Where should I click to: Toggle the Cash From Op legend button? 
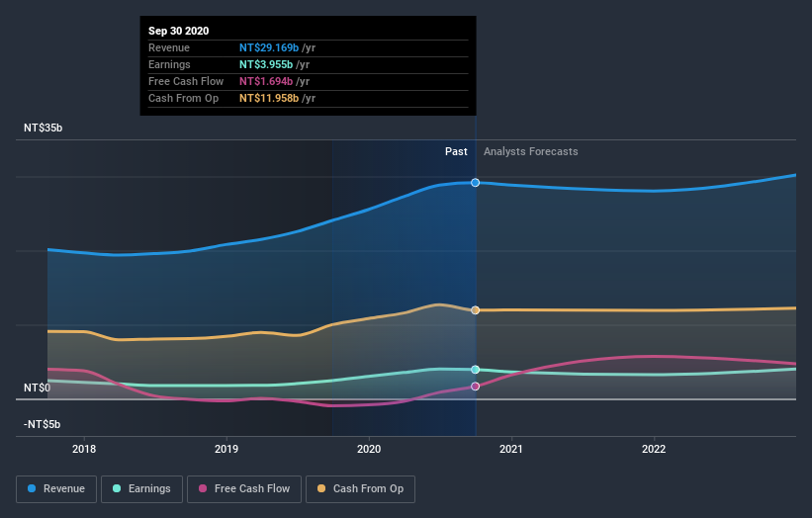360,489
